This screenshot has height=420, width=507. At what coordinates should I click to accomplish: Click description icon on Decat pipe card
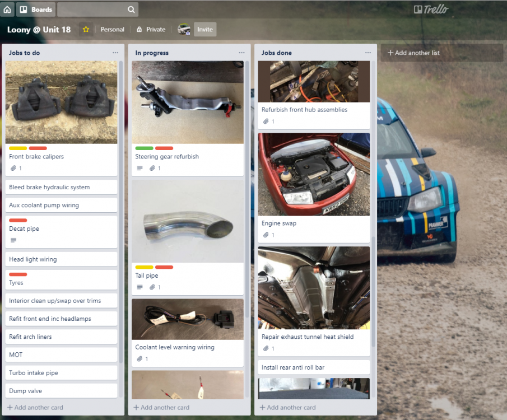click(x=13, y=240)
